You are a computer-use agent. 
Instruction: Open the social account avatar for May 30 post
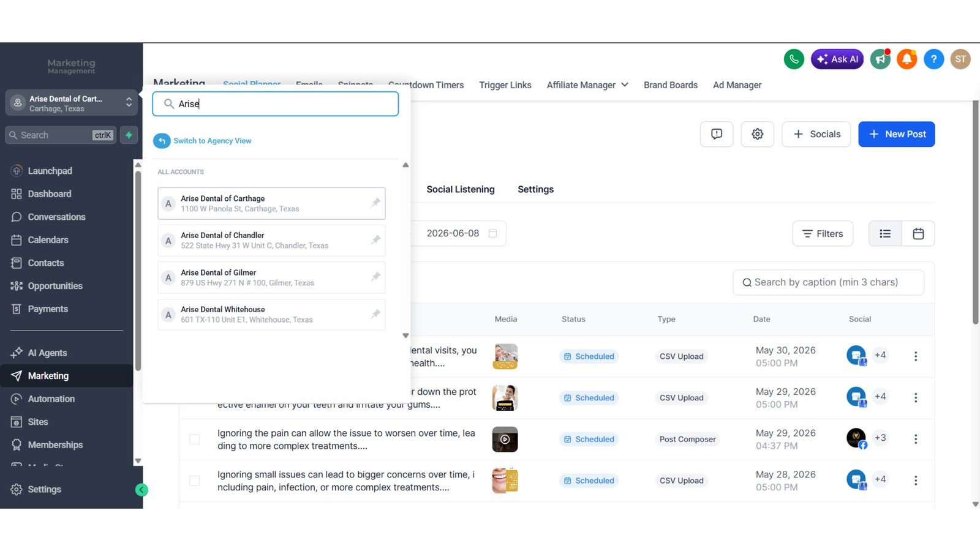tap(856, 355)
